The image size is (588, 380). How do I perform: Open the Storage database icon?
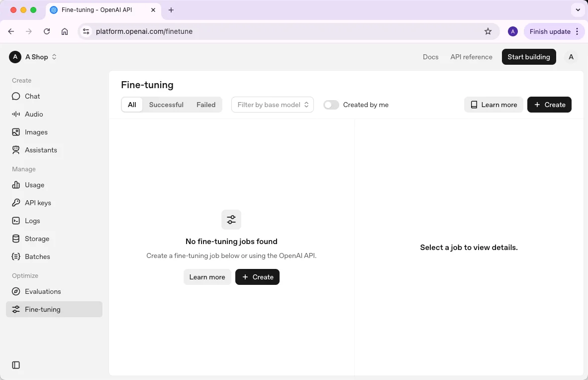(16, 239)
